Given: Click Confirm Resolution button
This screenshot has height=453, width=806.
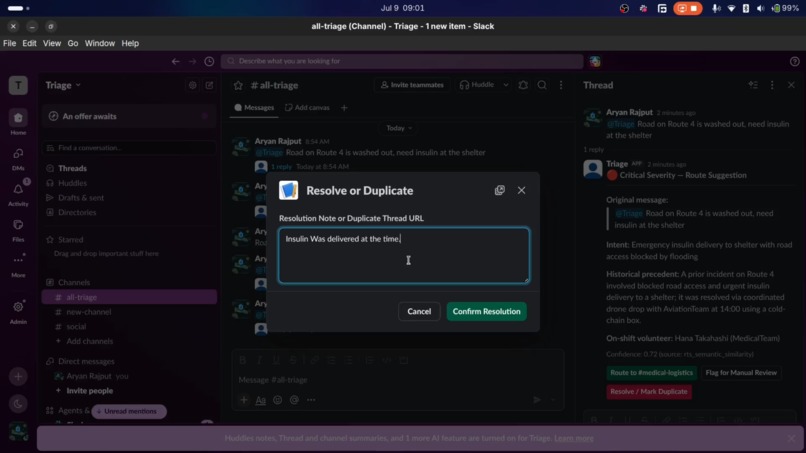Looking at the screenshot, I should (x=486, y=311).
